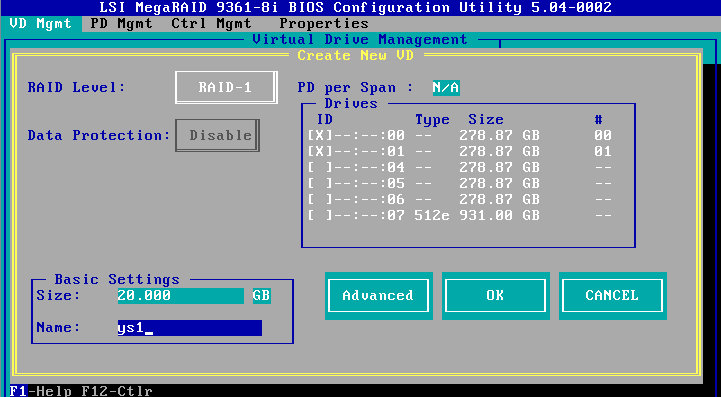Screen dimensions: 721x397
Task: Open the Data Protection Disable selector
Action: tap(217, 135)
